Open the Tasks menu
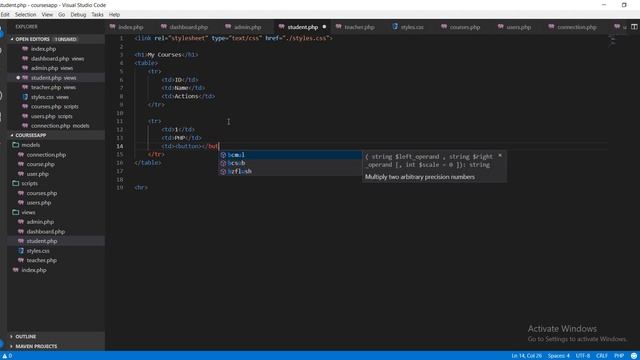 97,15
